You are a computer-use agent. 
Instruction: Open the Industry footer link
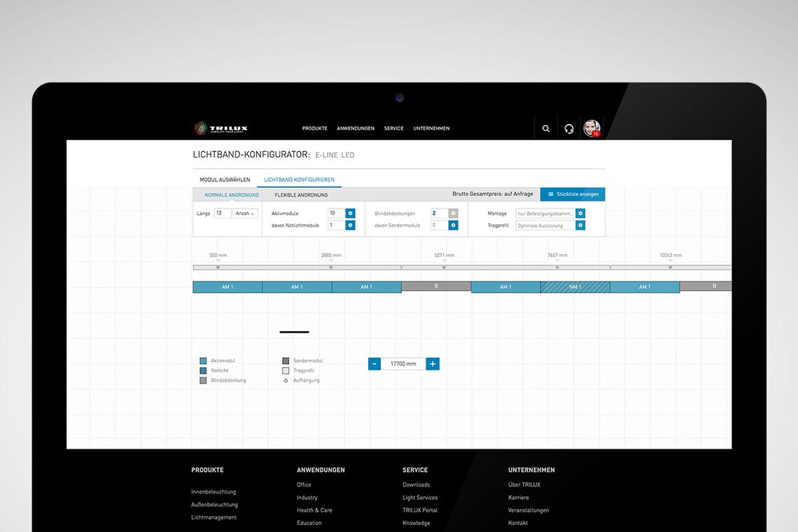click(307, 498)
